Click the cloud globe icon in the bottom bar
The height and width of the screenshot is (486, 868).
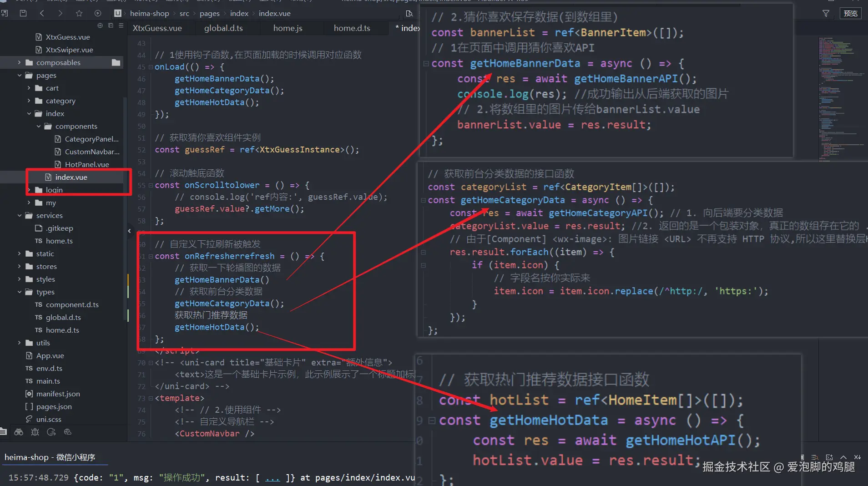point(68,432)
